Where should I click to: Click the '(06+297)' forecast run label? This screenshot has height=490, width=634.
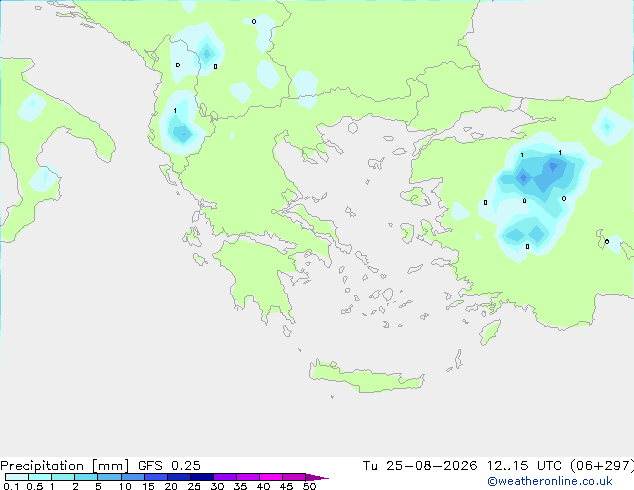(x=602, y=466)
